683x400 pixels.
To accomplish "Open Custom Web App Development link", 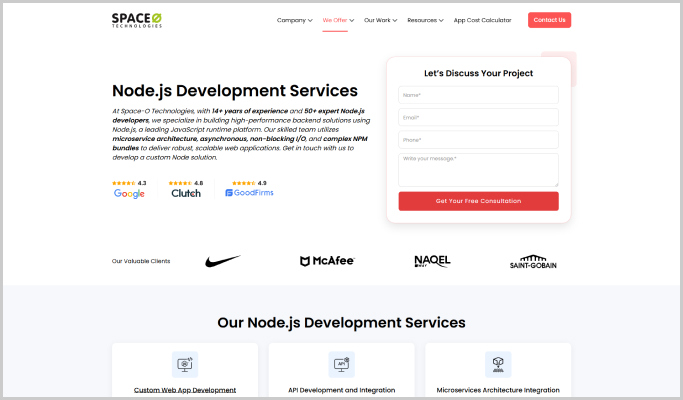I will point(185,390).
